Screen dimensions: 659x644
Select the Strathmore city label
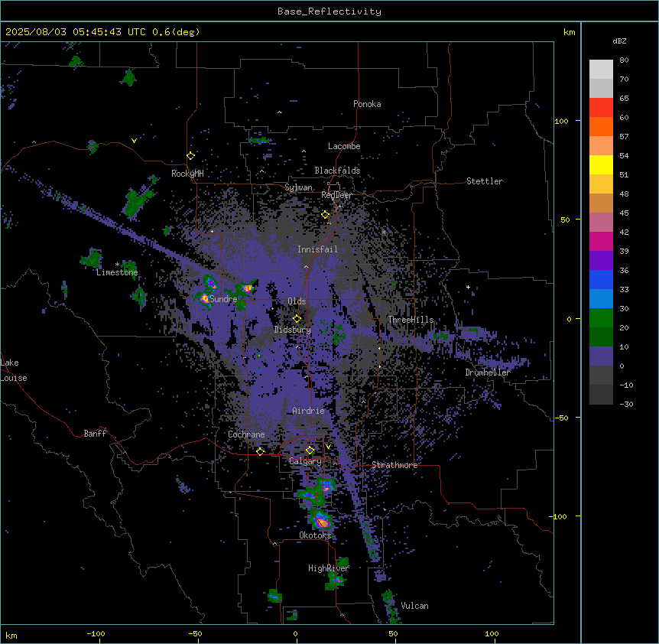click(394, 465)
